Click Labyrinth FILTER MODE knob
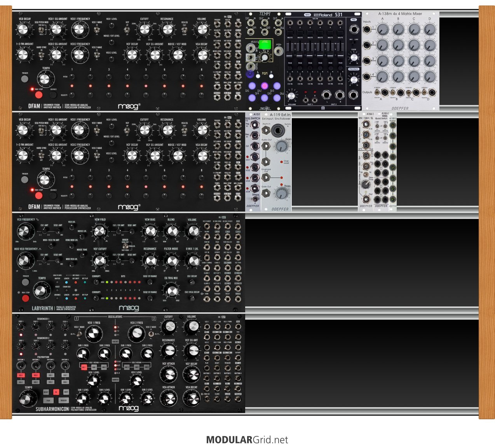Image resolution: width=495 pixels, height=448 pixels. pyautogui.click(x=171, y=261)
